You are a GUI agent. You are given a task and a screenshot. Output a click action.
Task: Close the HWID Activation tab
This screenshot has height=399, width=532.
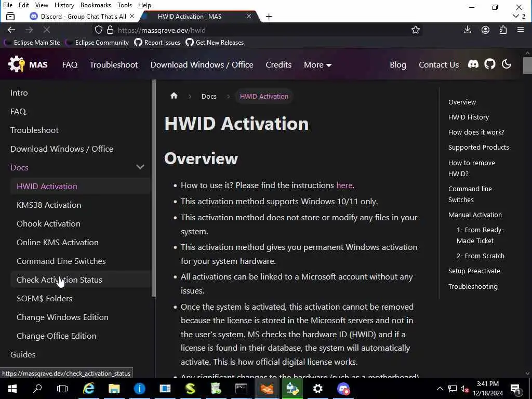pyautogui.click(x=249, y=16)
